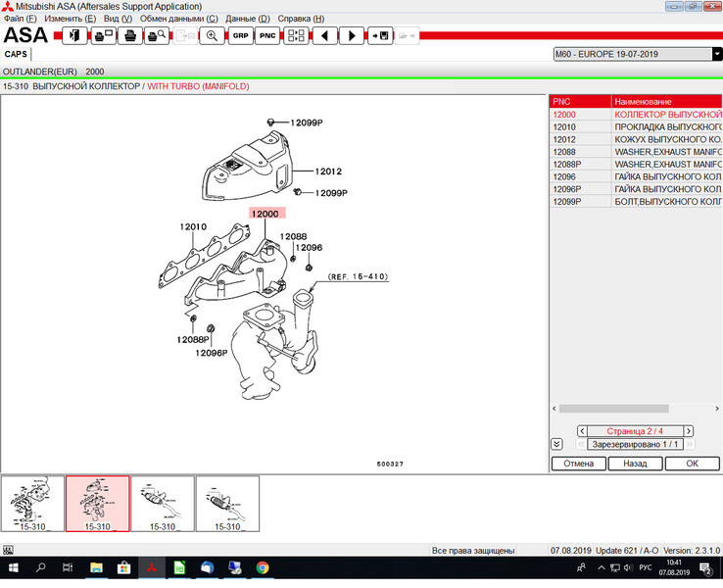Open File Explorer from the taskbar

[96, 567]
